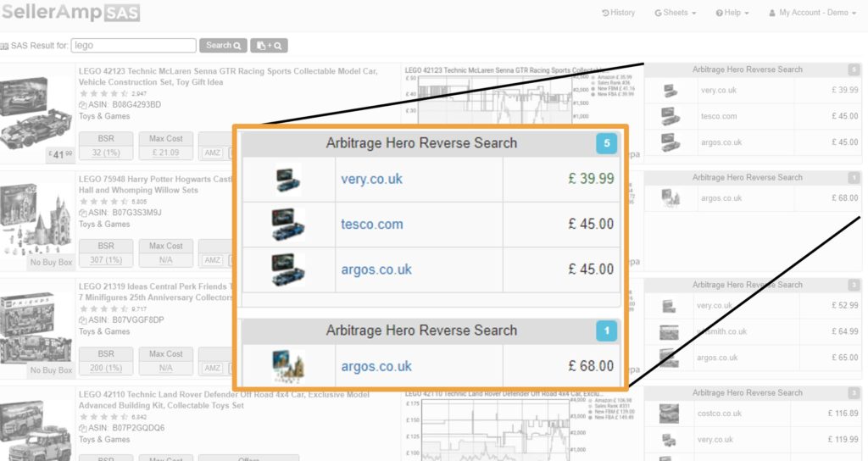Click the result count badge in the first Arbitrage Hero panel
868x461 pixels.
pos(854,69)
